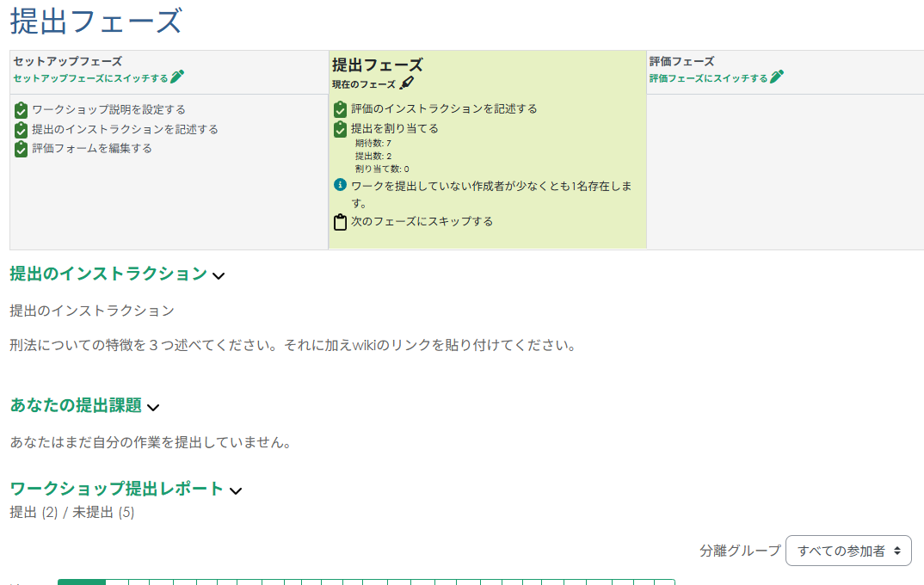Viewport: 924px width, 585px height.
Task: Collapse the あなたの提出課題 section
Action: [x=151, y=409]
